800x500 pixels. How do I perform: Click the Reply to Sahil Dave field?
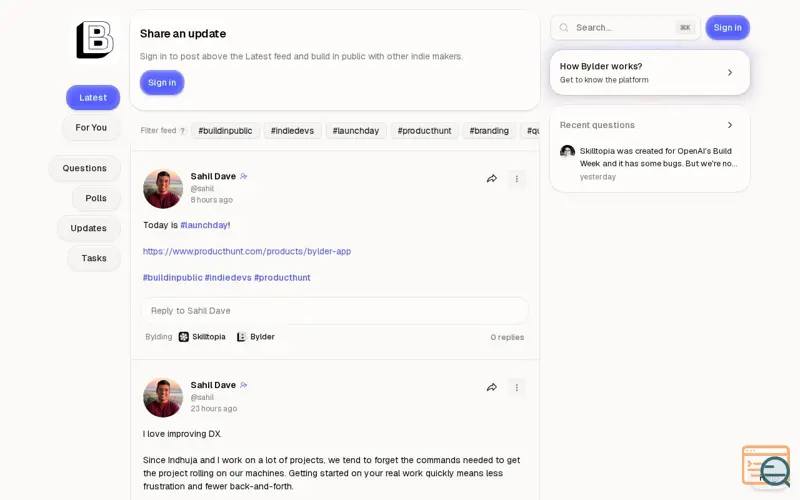coord(335,311)
